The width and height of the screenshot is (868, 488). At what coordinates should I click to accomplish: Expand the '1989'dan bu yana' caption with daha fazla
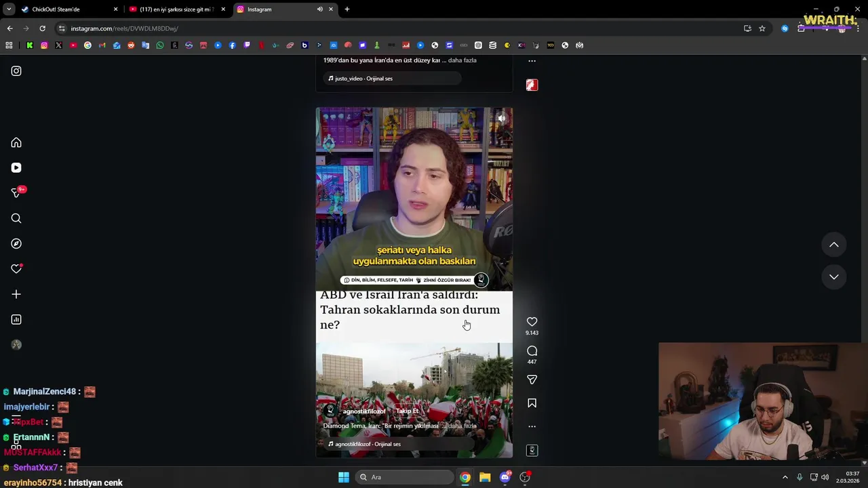coord(462,60)
